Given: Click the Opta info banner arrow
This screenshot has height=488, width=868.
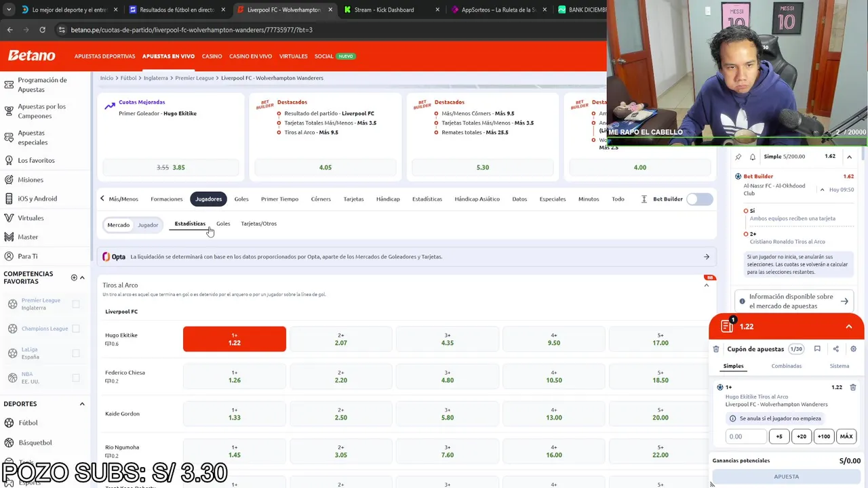Looking at the screenshot, I should tap(707, 257).
